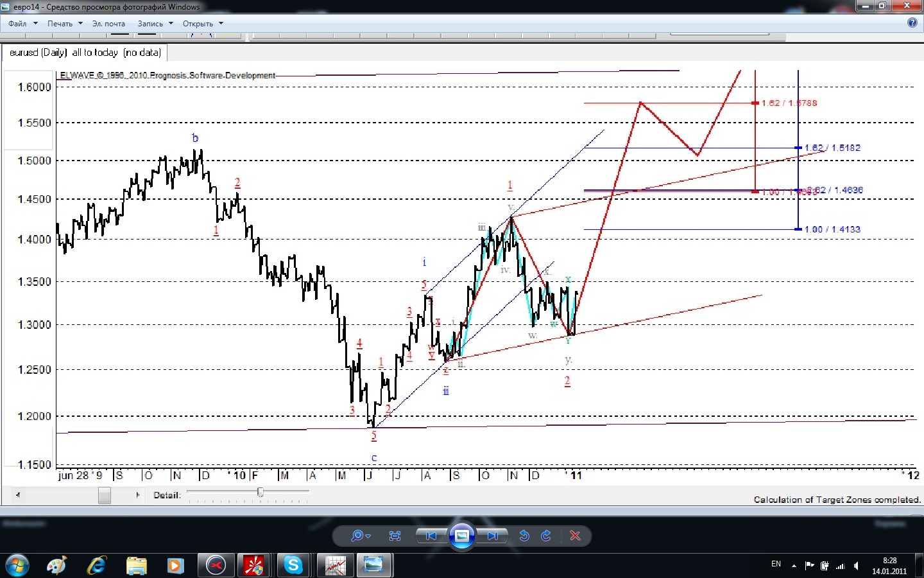Image resolution: width=924 pixels, height=578 pixels.
Task: Start the slideshow
Action: click(461, 536)
